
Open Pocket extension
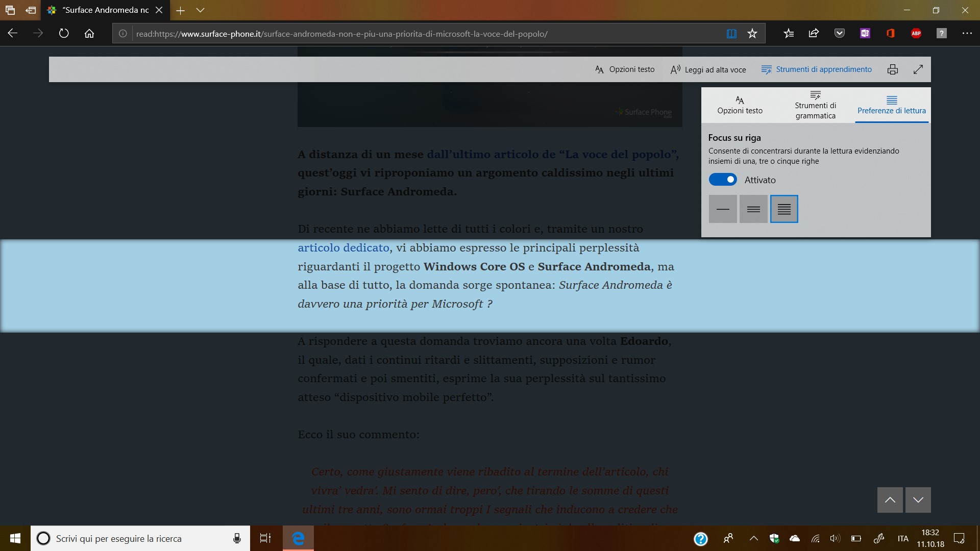[x=840, y=34]
